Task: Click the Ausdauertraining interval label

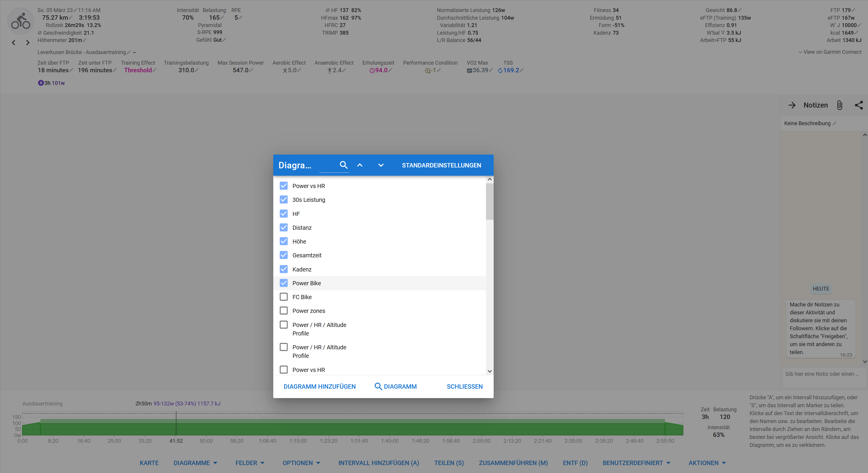Action: [x=42, y=404]
